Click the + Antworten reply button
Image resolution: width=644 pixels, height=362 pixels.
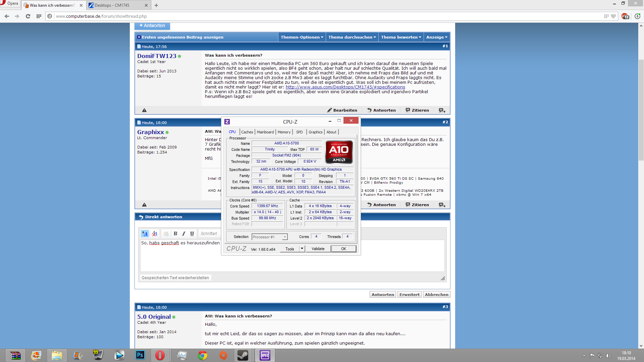point(152,26)
